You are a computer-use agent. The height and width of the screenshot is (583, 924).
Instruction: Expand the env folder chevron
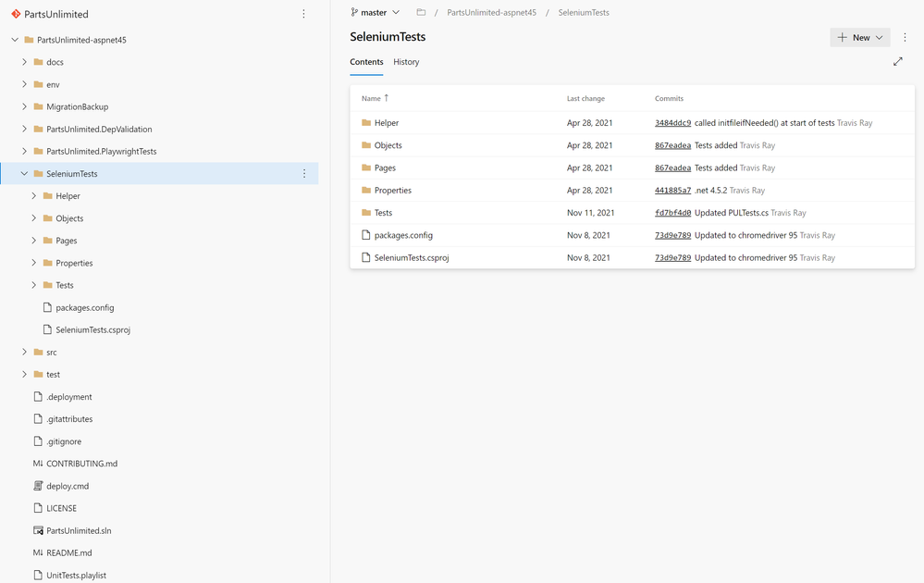pyautogui.click(x=24, y=84)
